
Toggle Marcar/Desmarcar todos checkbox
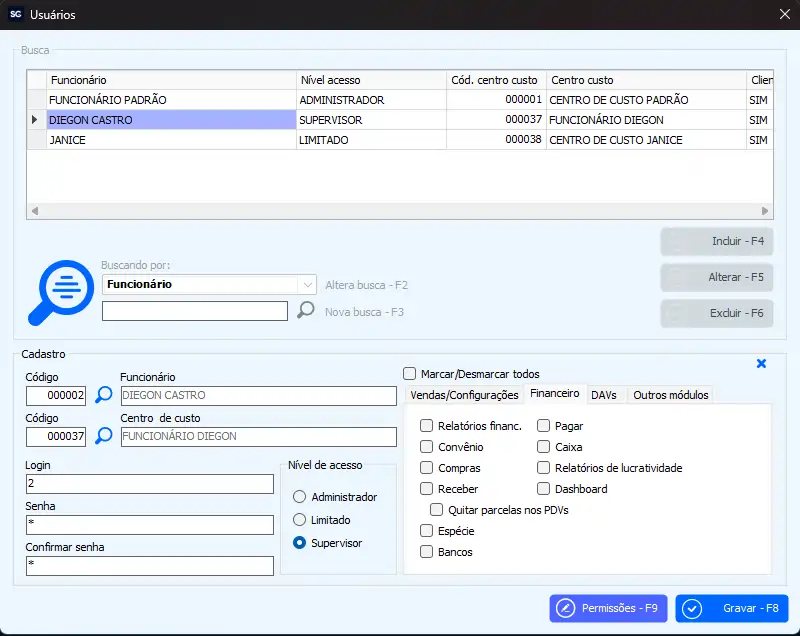[x=409, y=374]
